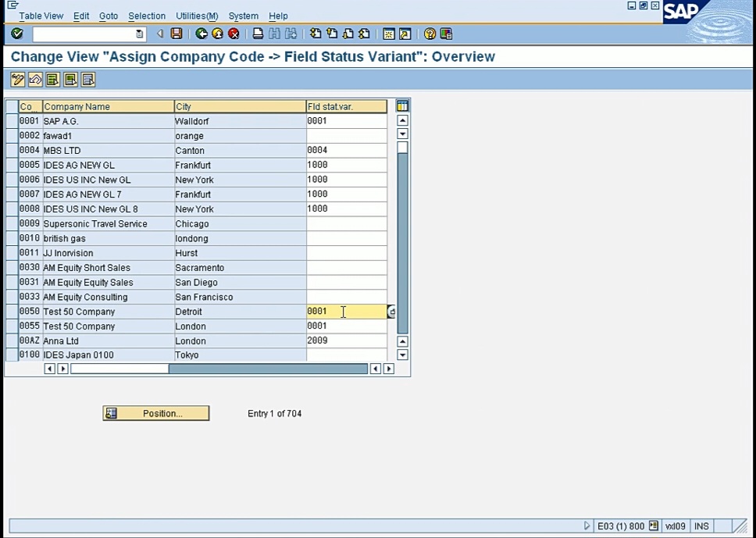The width and height of the screenshot is (756, 538).
Task: Click the command input field
Action: click(x=84, y=34)
